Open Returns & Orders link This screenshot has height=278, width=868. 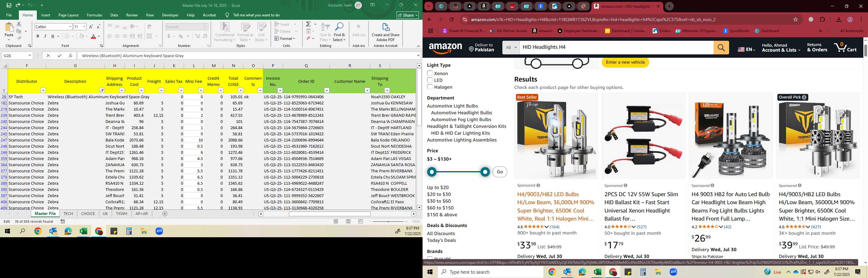(817, 48)
